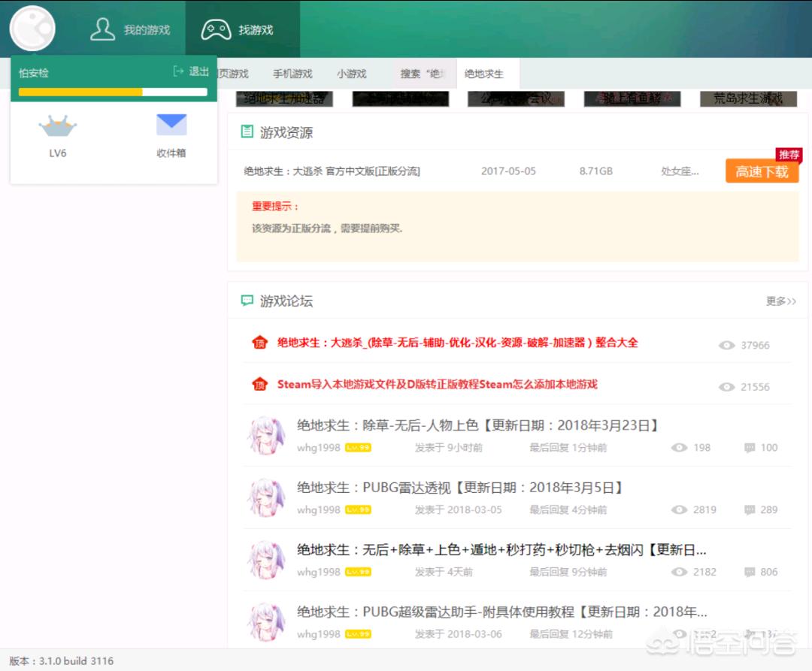Select the 手机游戏 sub-tab
Viewport: 812px width, 671px height.
(x=292, y=74)
